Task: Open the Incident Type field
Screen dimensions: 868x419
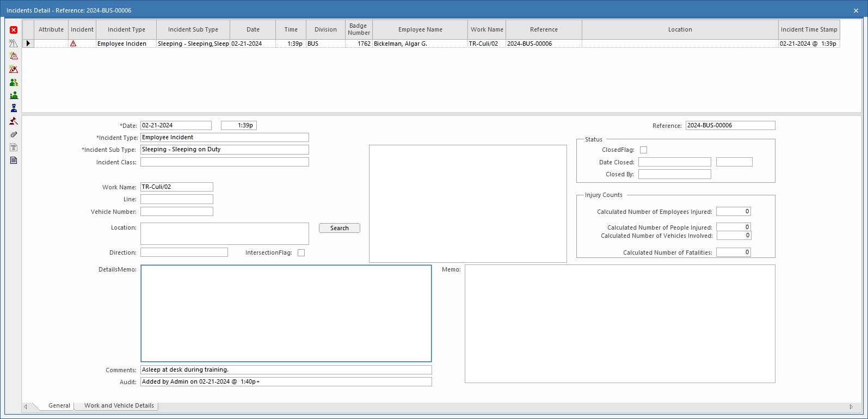Action: click(224, 138)
